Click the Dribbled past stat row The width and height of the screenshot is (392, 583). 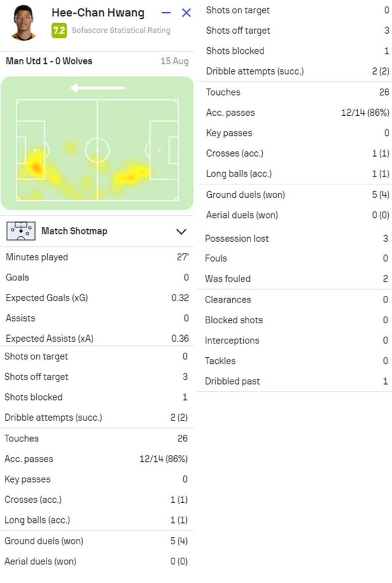click(296, 381)
